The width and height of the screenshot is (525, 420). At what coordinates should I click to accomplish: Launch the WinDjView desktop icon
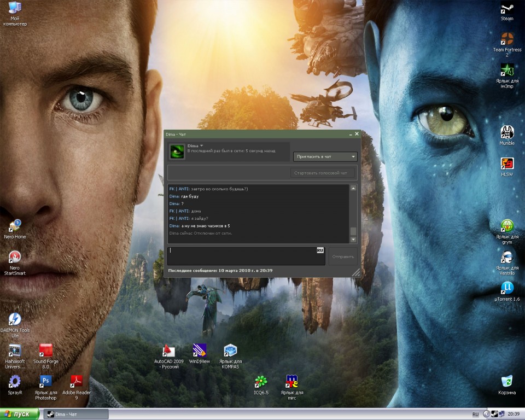click(200, 354)
